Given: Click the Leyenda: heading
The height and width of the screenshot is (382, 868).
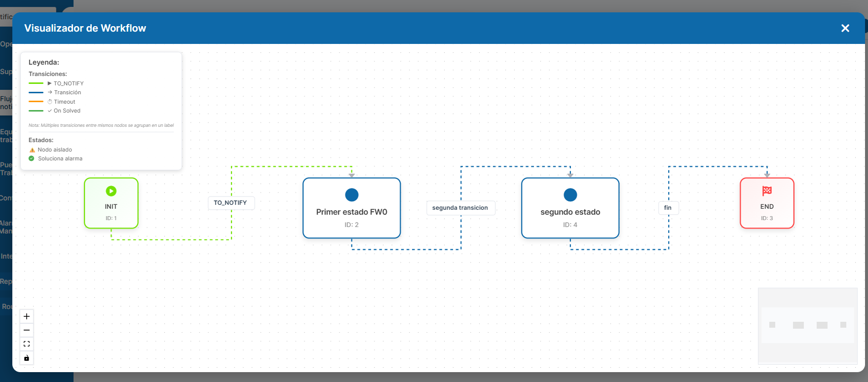Looking at the screenshot, I should pos(44,62).
